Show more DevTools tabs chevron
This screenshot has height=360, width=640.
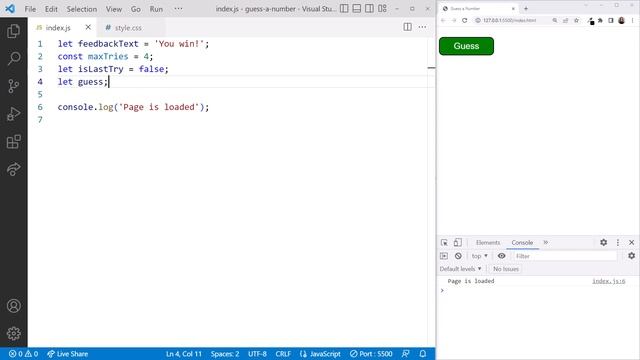(x=546, y=242)
